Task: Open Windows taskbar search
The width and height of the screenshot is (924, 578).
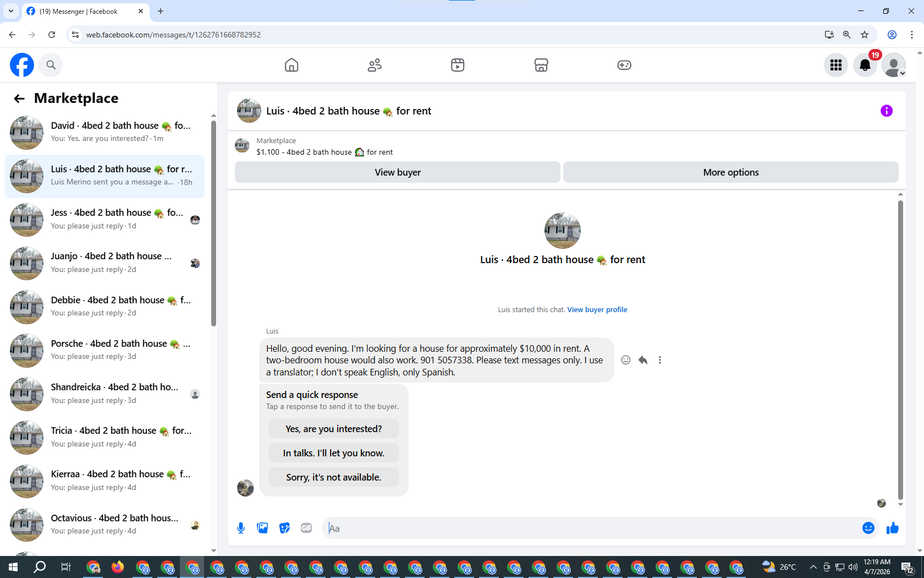Action: point(40,567)
